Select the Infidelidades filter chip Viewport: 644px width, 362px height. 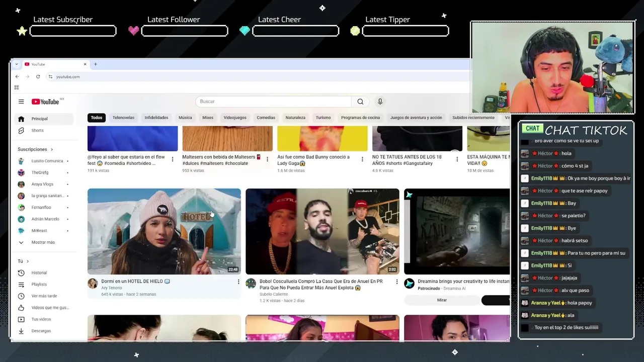tap(156, 118)
